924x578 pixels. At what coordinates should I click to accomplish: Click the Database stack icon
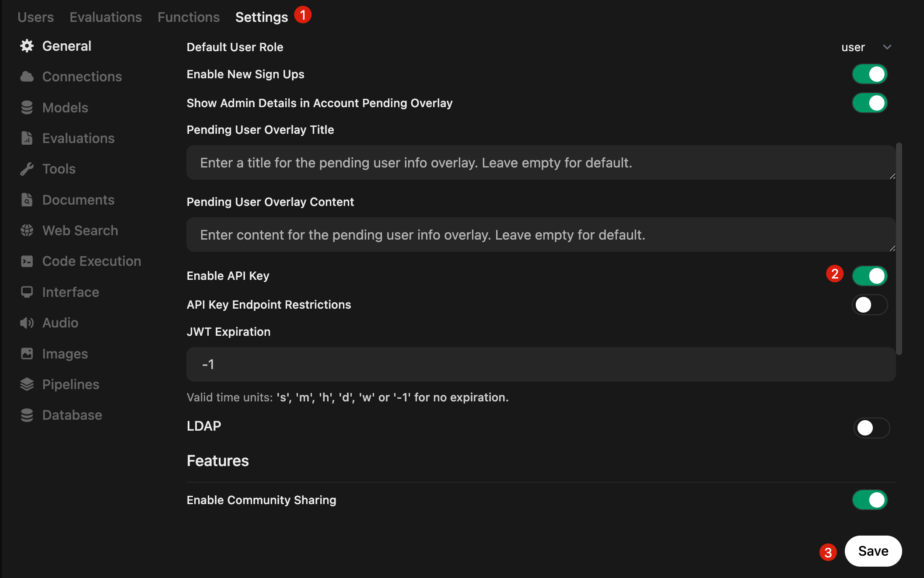click(x=27, y=415)
